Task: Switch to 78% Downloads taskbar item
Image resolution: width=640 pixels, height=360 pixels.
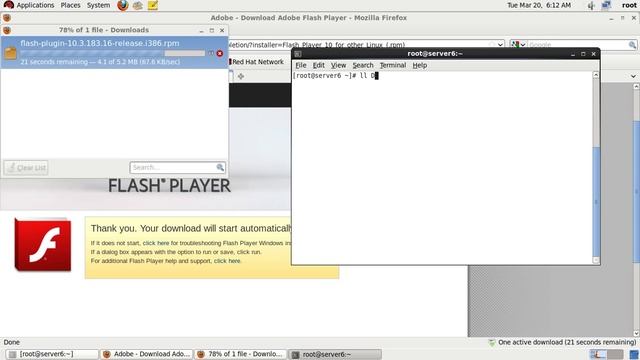Action: point(241,354)
